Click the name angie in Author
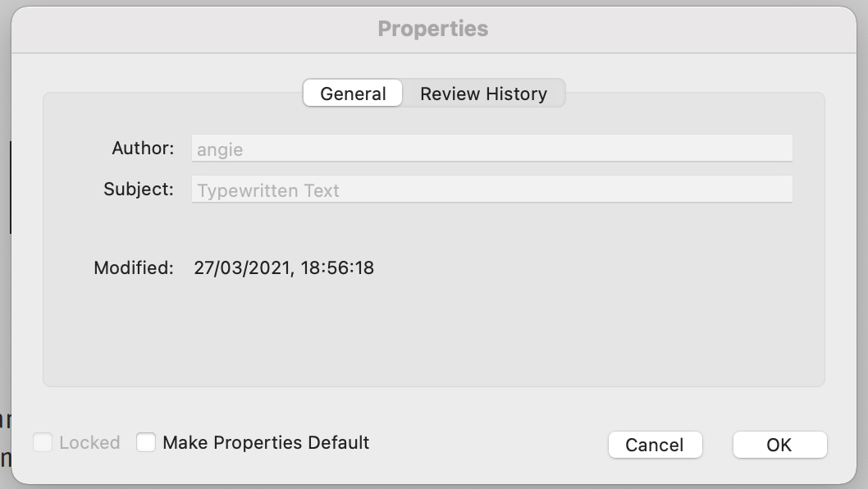868x489 pixels. (220, 150)
